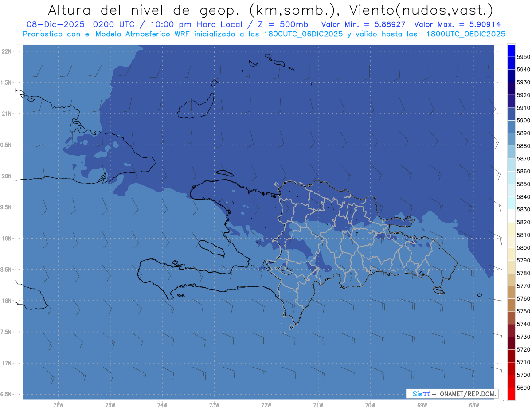
Task: Select the '68W' longitude label
Action: 473,405
